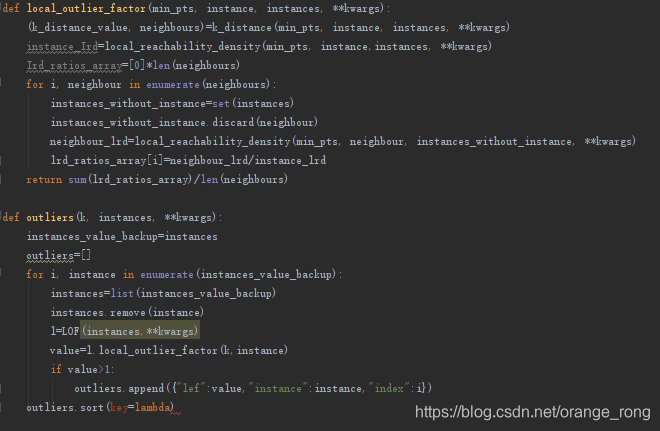Click the return keyword
660x431 pixels.
[44, 179]
